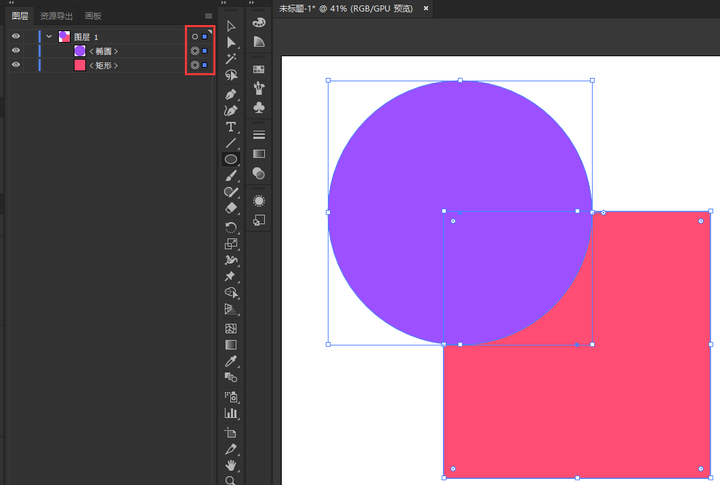Collapse the left panel with double arrows
This screenshot has width=720, height=485.
pyautogui.click(x=12, y=2)
